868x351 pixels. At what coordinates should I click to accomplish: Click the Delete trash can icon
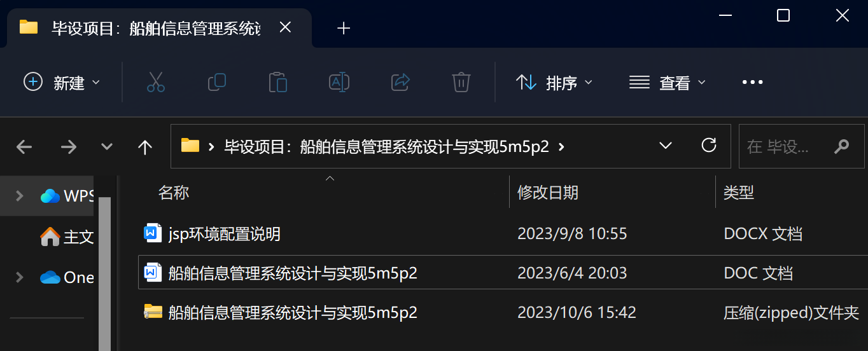point(461,82)
